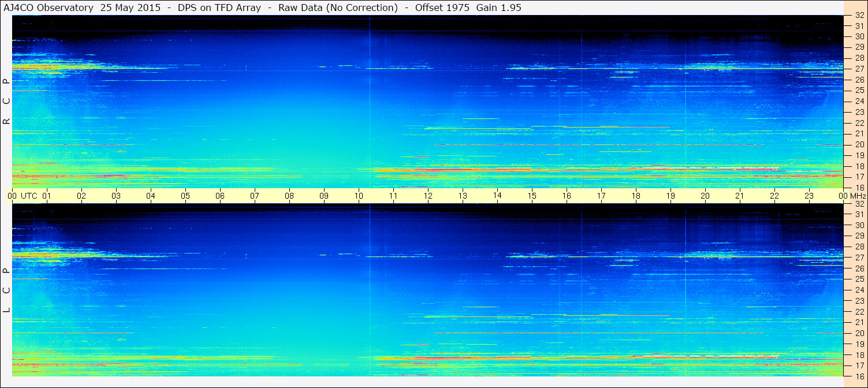Click the 30 MHz label of the RCP panel
The height and width of the screenshot is (388, 868).
859,36
